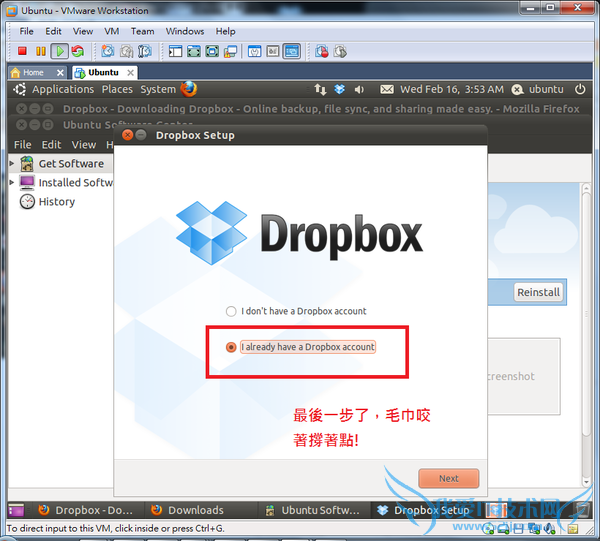Click the green Power On play icon
Screen dimensions: 600x541
[x=60, y=51]
